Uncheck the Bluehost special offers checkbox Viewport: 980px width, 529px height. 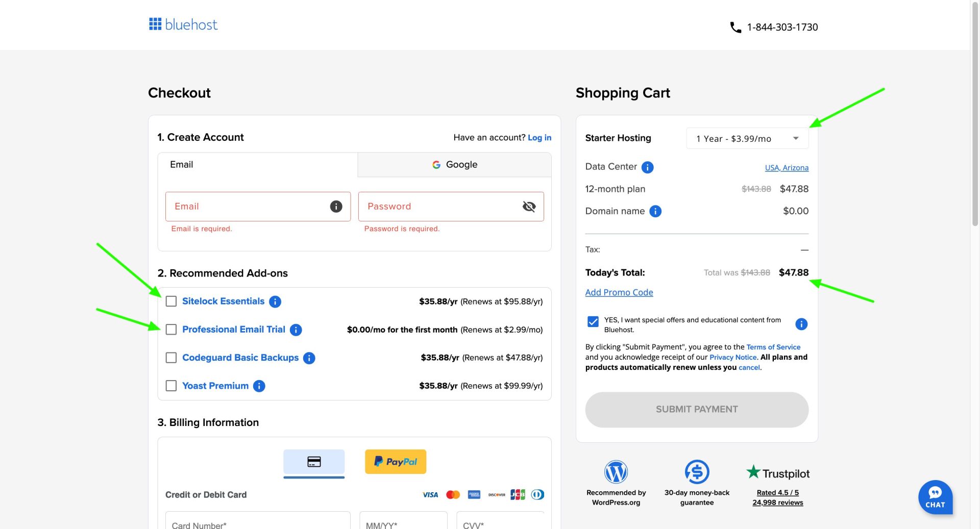point(593,322)
